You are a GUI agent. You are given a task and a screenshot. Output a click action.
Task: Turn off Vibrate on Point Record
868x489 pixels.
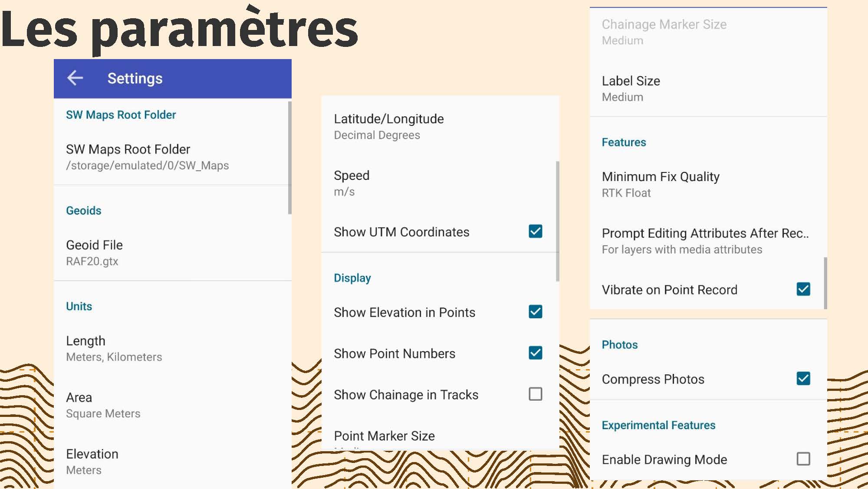click(x=803, y=289)
